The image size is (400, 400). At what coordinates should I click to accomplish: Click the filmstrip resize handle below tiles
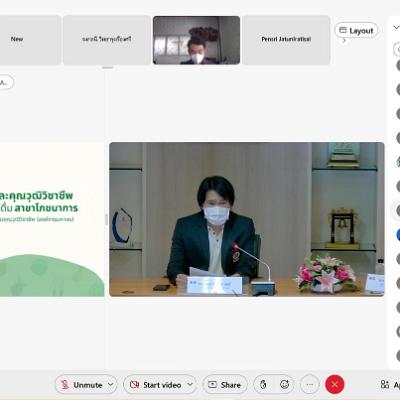(x=107, y=68)
